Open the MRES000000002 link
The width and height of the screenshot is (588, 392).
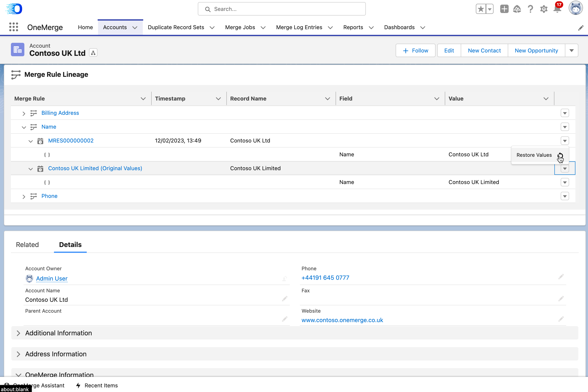point(71,141)
